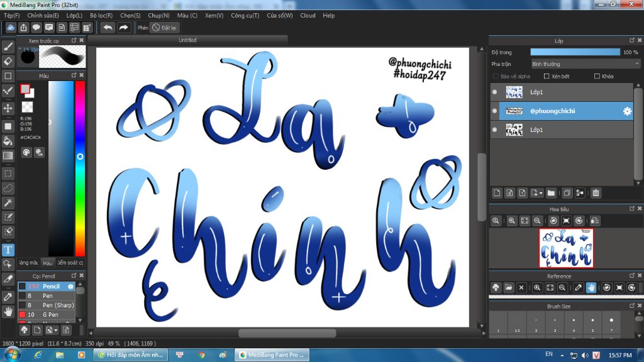Undock the Reference panel
The image size is (644, 362).
point(631,276)
